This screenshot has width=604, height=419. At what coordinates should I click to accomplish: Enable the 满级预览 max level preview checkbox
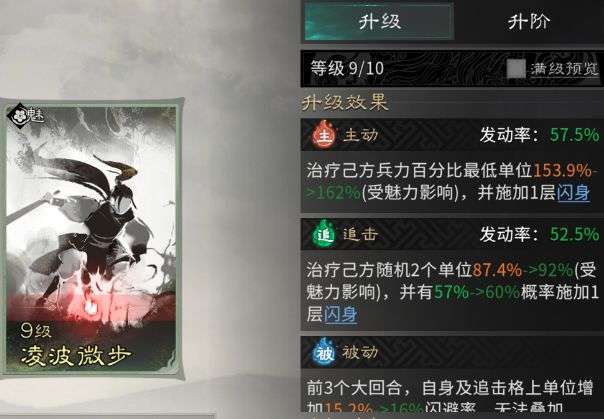pos(516,69)
